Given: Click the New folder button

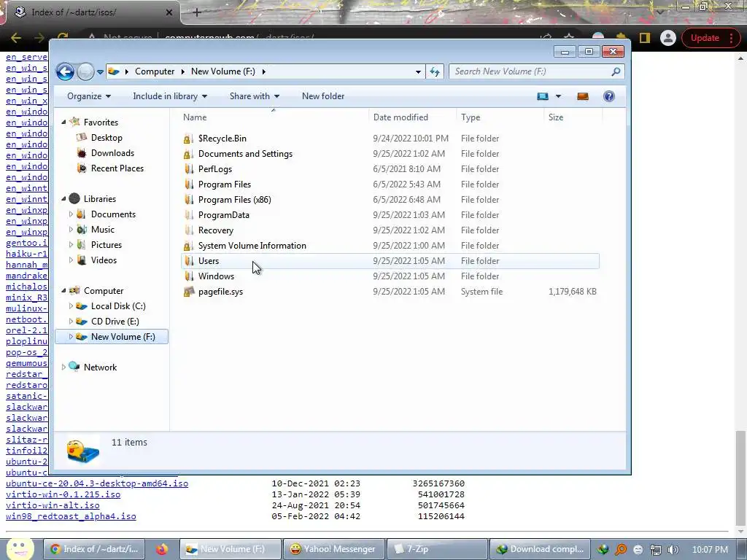Looking at the screenshot, I should tap(323, 96).
